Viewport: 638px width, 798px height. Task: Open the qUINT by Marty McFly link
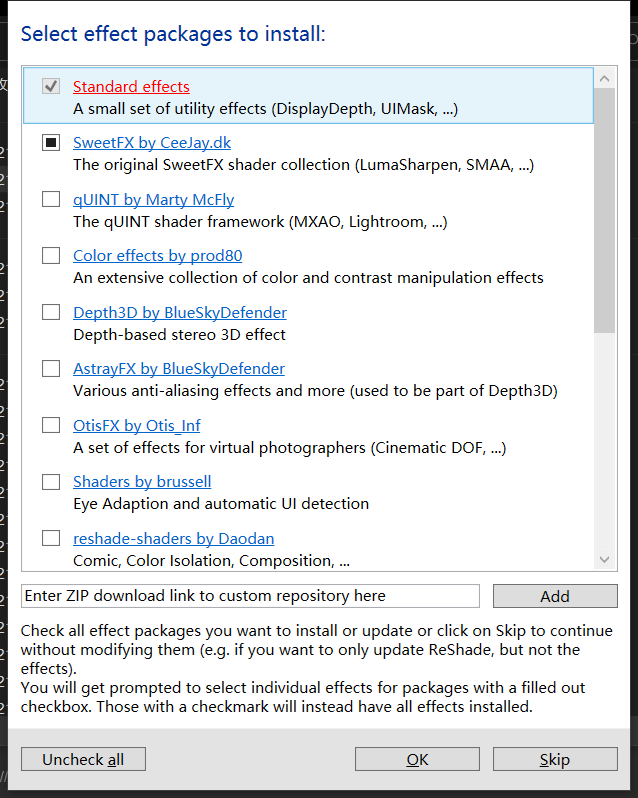(153, 200)
